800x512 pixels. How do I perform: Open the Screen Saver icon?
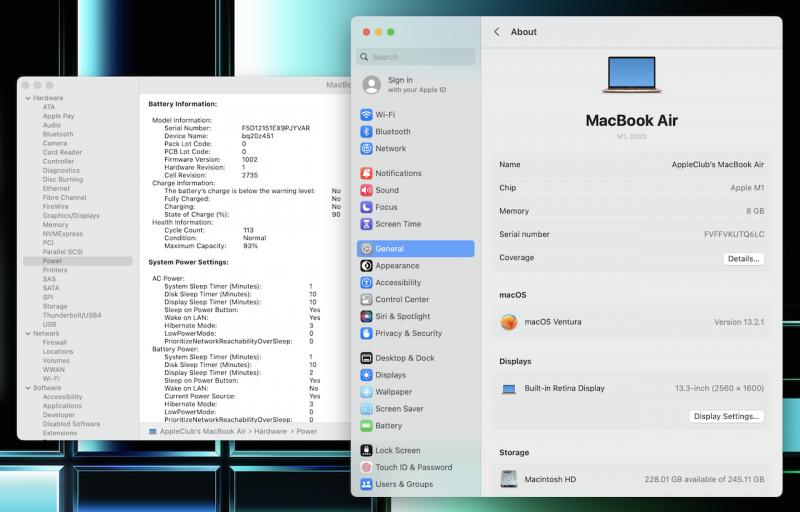[366, 408]
